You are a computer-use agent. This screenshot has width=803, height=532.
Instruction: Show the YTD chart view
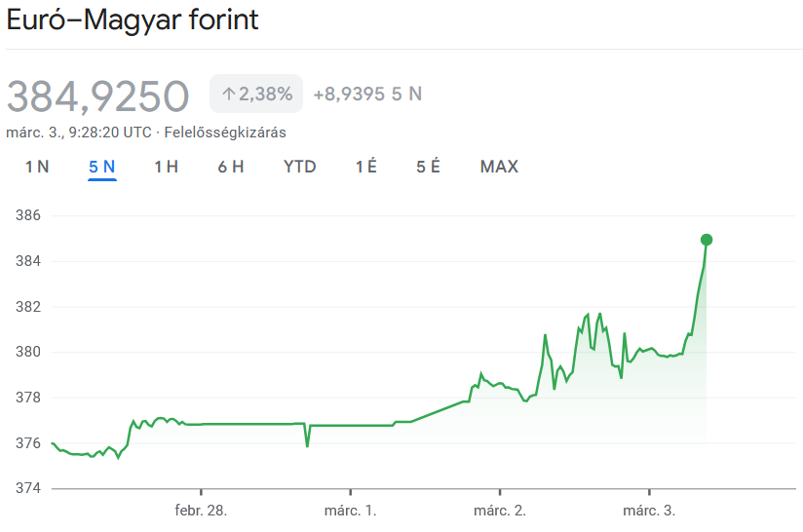[x=300, y=167]
